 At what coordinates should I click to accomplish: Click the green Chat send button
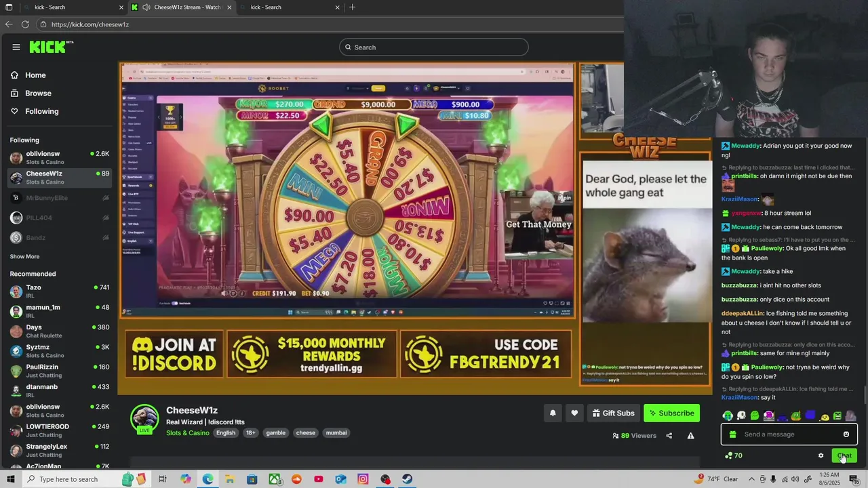click(x=844, y=455)
